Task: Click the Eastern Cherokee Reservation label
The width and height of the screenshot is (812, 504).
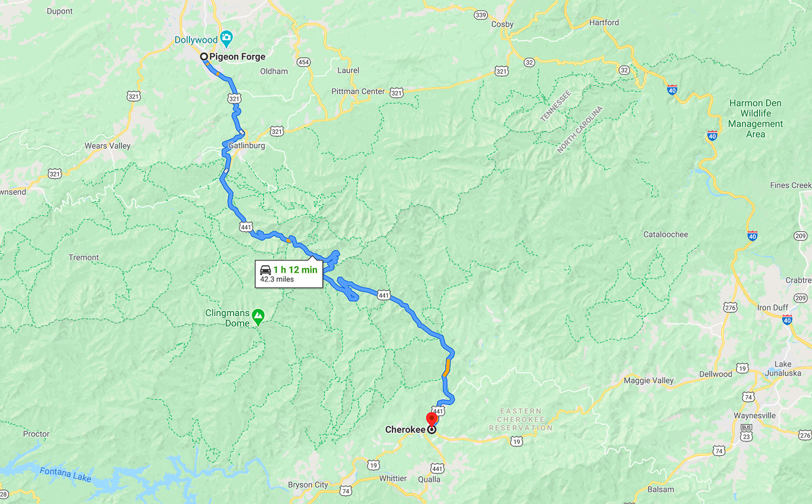Action: click(x=520, y=419)
